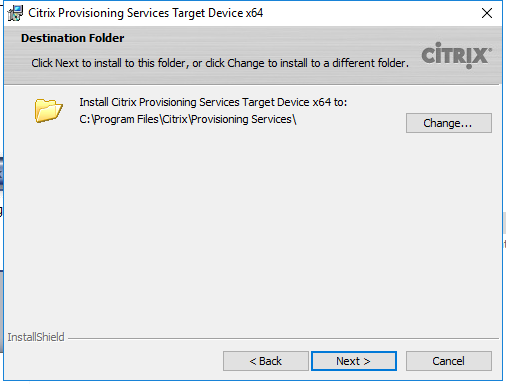Go to the previous step with Back

266,361
